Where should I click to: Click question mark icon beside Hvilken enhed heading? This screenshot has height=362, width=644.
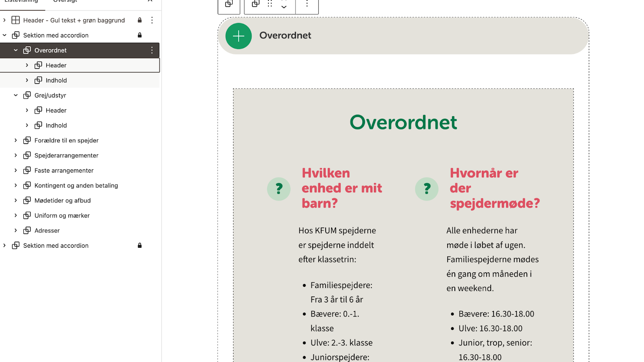[279, 189]
